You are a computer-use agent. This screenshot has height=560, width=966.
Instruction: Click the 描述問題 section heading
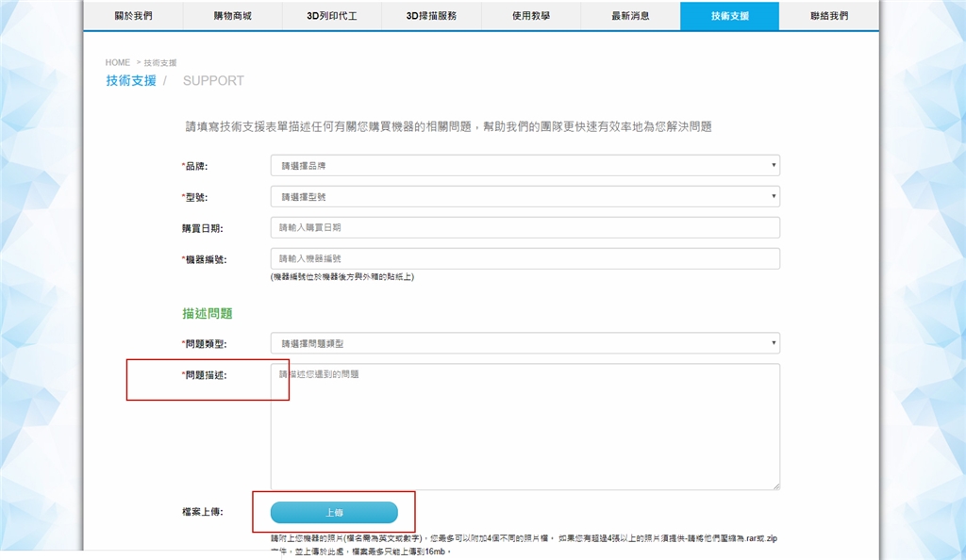pyautogui.click(x=207, y=313)
